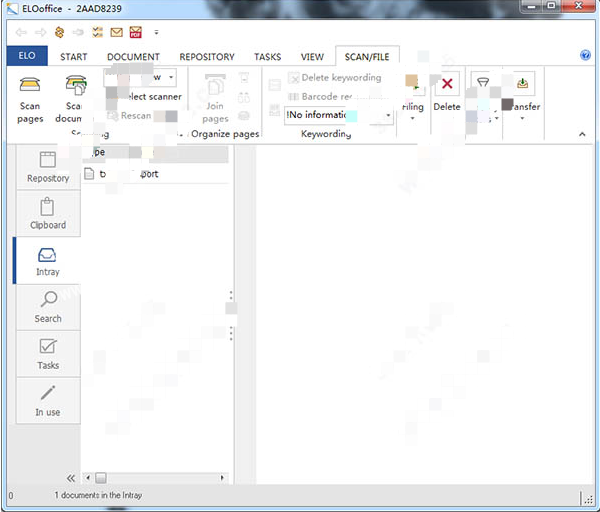Open the Repository work area

coord(48,167)
